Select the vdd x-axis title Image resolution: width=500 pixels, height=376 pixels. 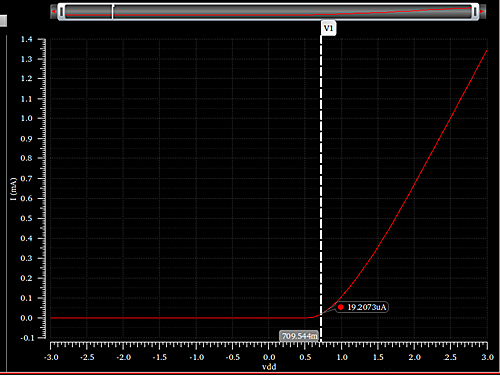pos(269,367)
